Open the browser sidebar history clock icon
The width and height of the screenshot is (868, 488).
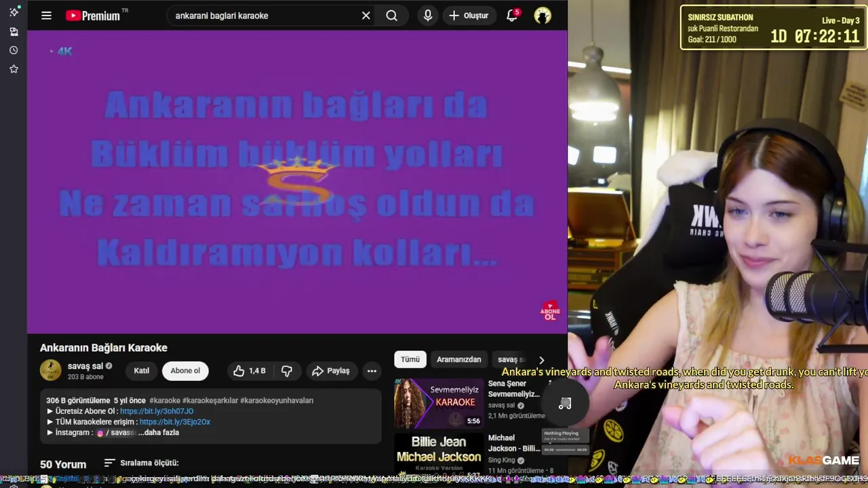click(14, 50)
